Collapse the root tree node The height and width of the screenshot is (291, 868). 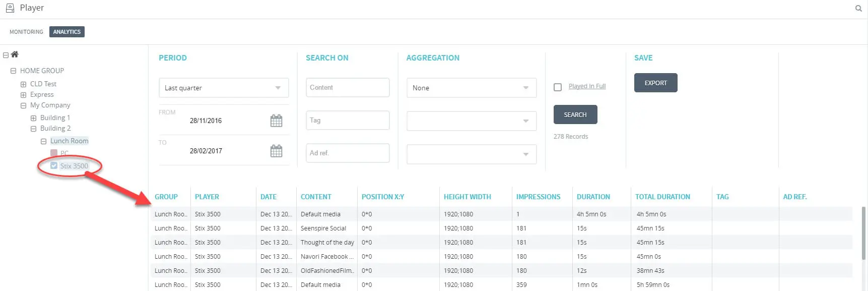(x=6, y=55)
